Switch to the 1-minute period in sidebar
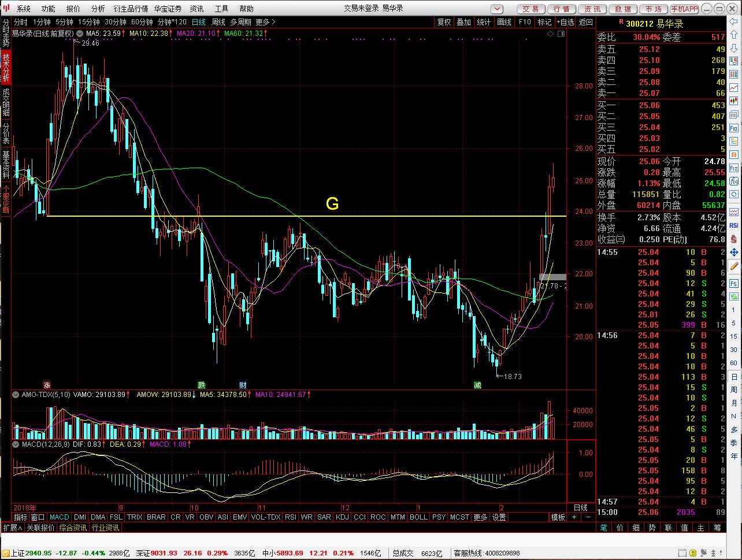 pos(734,310)
